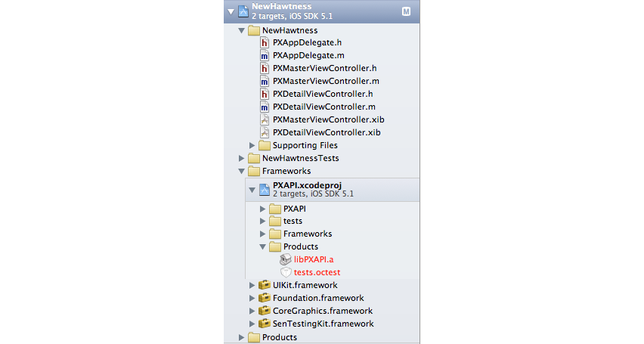
Task: Collapse the top-level Frameworks group
Action: tap(242, 171)
